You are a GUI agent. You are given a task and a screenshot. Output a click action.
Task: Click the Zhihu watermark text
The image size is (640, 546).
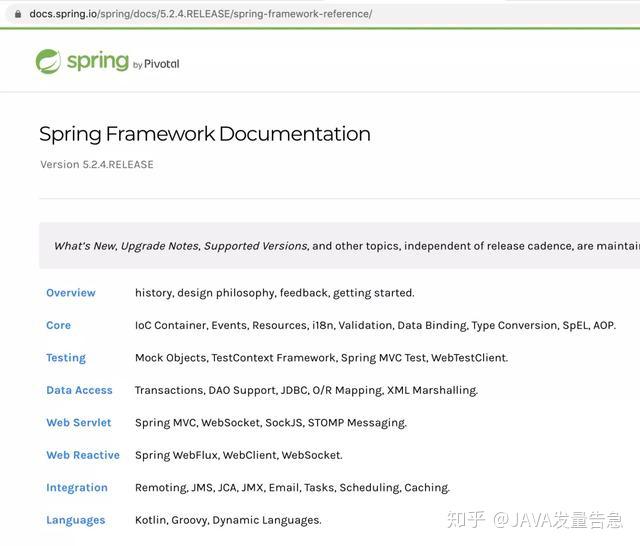click(535, 520)
